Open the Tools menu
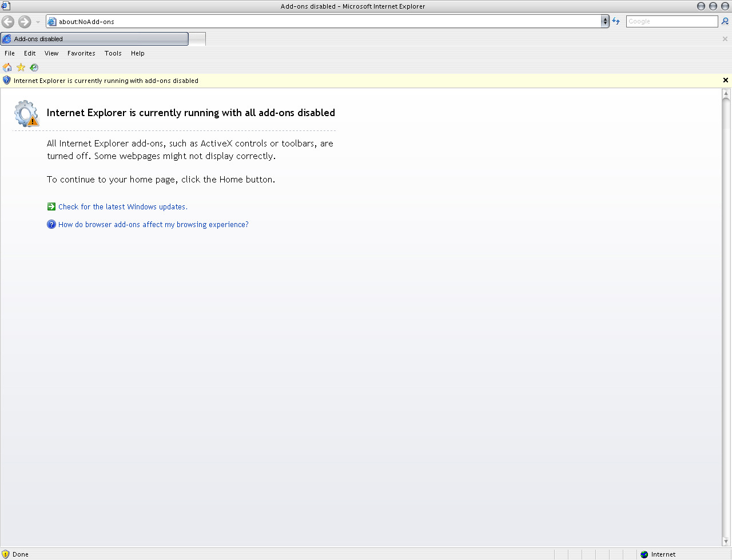Screen dimensions: 732x560 tap(113, 53)
